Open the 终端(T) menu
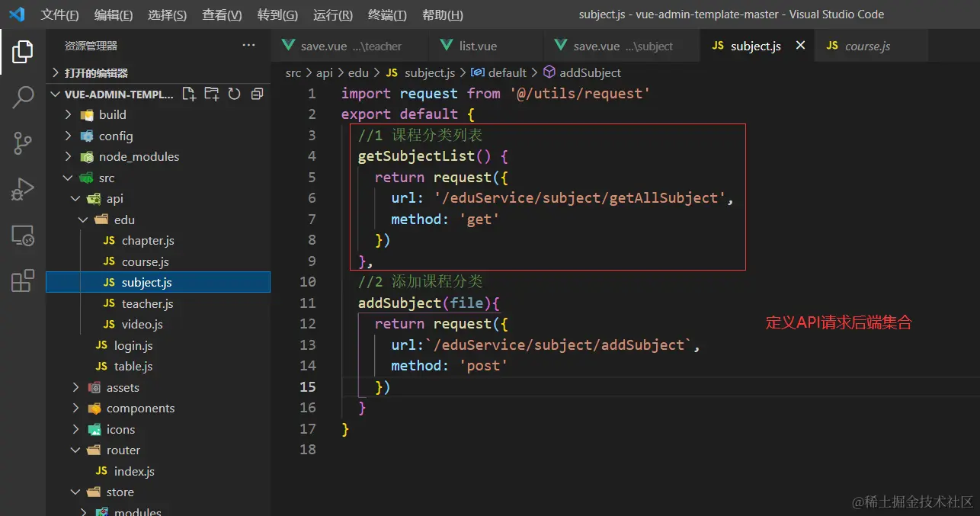This screenshot has width=980, height=516. click(x=387, y=15)
